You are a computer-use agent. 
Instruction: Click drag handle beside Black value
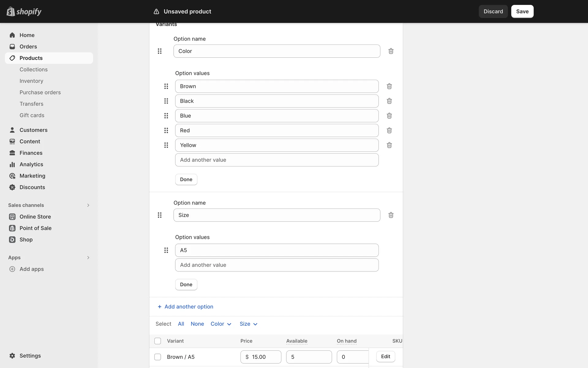coord(166,101)
